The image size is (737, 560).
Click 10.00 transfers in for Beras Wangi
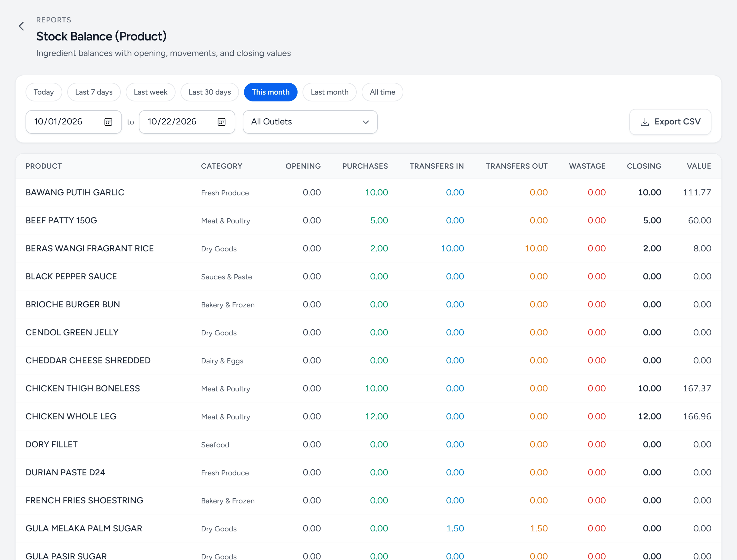453,249
